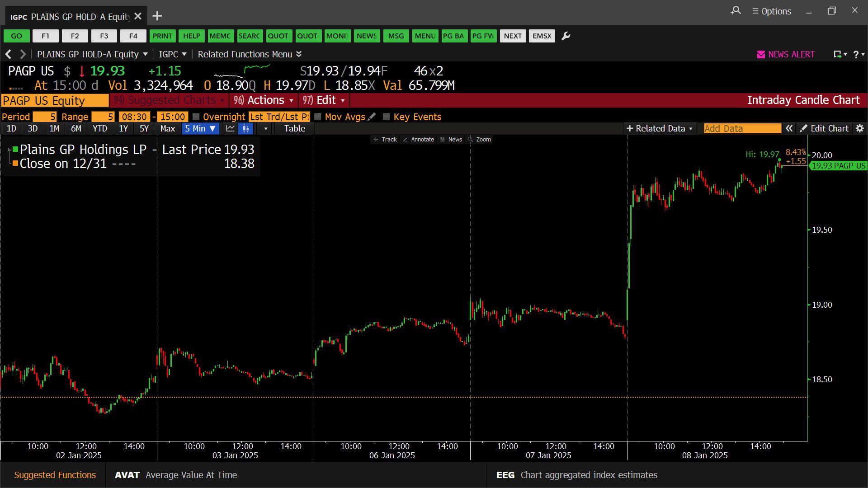This screenshot has height=488, width=868.
Task: Select the YTD range tab
Action: coord(99,129)
